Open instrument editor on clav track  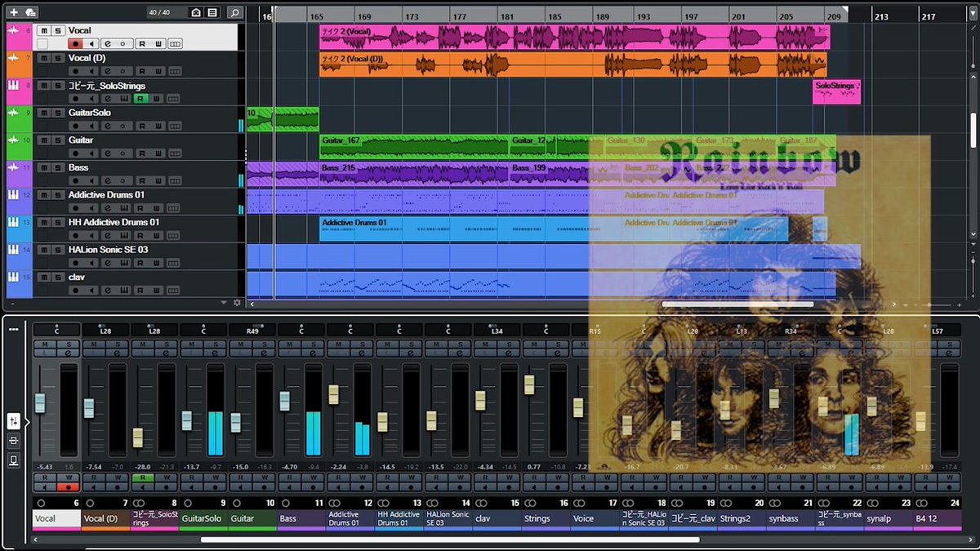click(123, 291)
